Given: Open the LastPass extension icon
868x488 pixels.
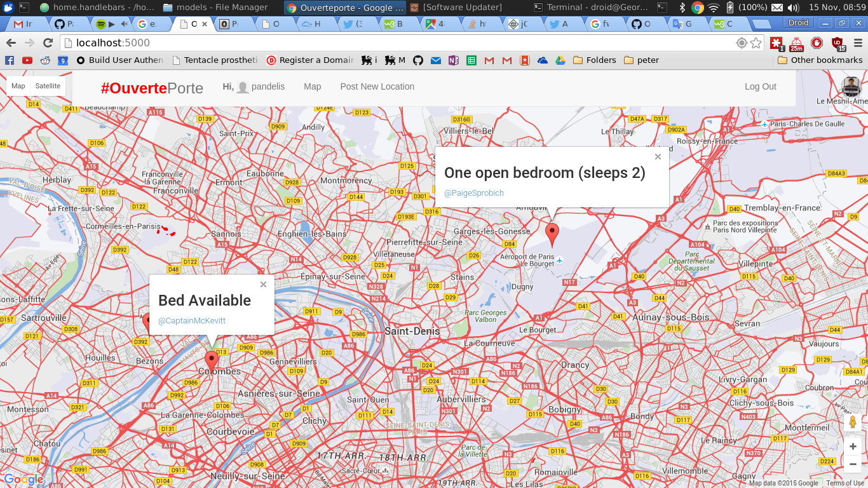Looking at the screenshot, I should pyautogui.click(x=776, y=43).
